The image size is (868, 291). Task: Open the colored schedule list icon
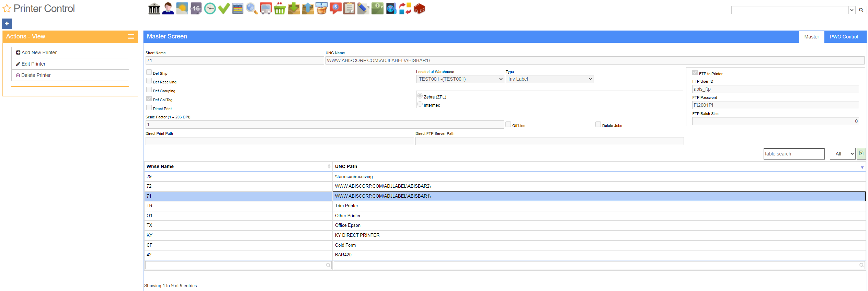click(x=238, y=9)
